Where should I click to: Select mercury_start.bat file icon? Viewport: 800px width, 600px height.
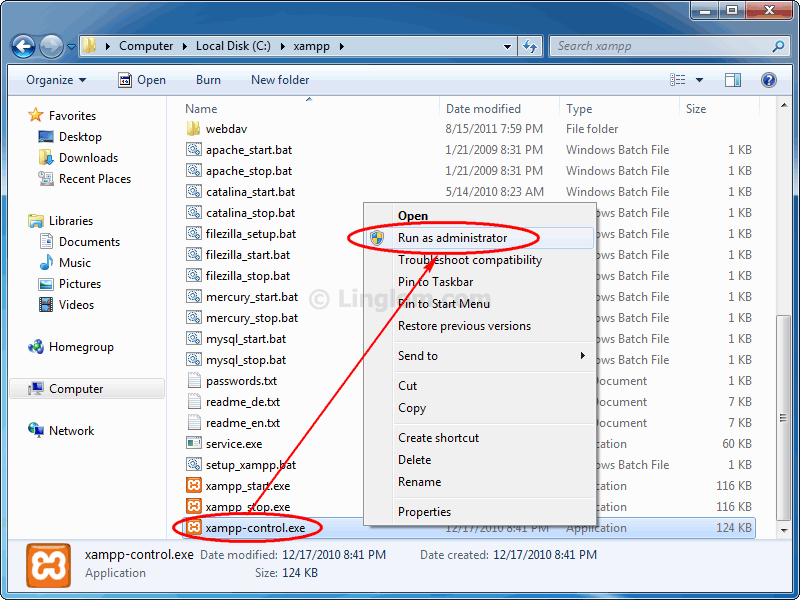pyautogui.click(x=193, y=296)
